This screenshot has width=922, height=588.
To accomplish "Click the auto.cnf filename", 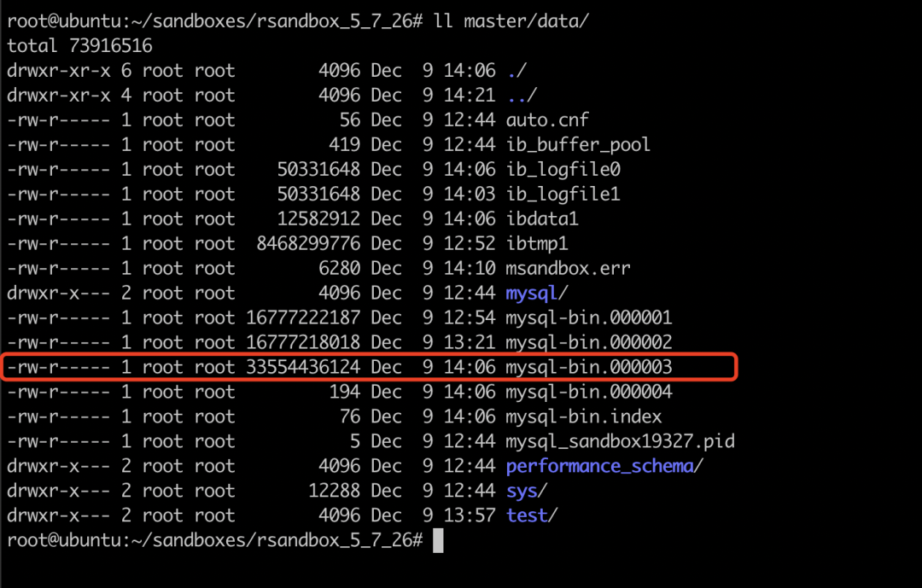I will pyautogui.click(x=547, y=120).
